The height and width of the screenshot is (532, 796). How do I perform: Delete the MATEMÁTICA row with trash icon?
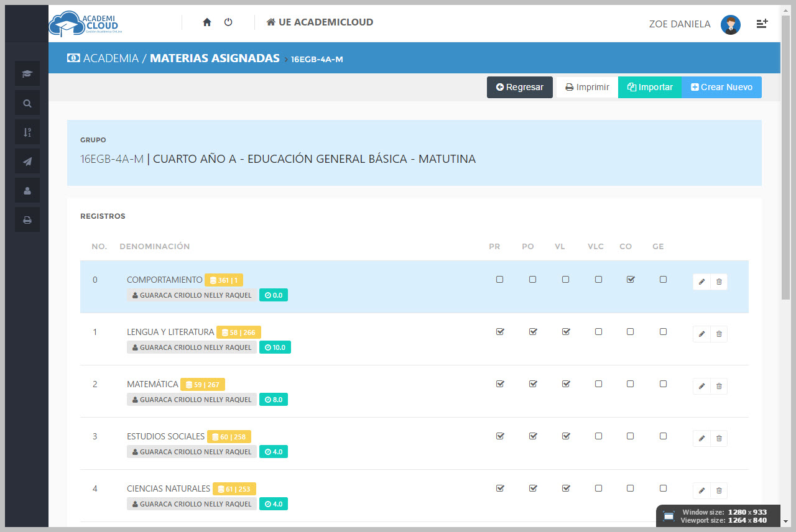click(x=719, y=387)
